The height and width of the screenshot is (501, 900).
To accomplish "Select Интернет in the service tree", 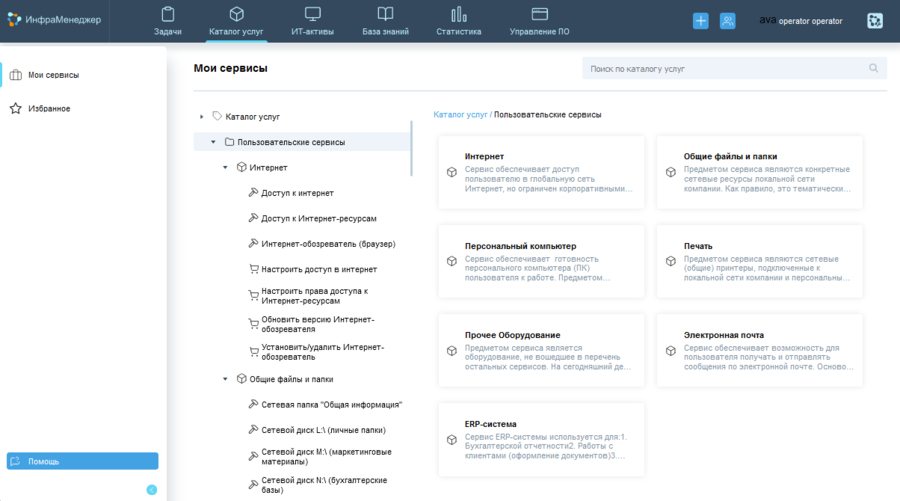I will (x=268, y=168).
